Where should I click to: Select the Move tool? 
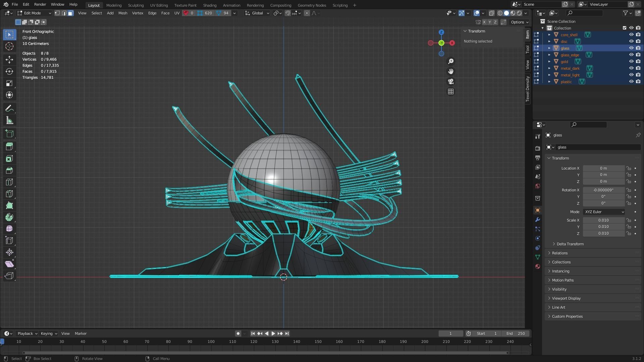(x=9, y=60)
